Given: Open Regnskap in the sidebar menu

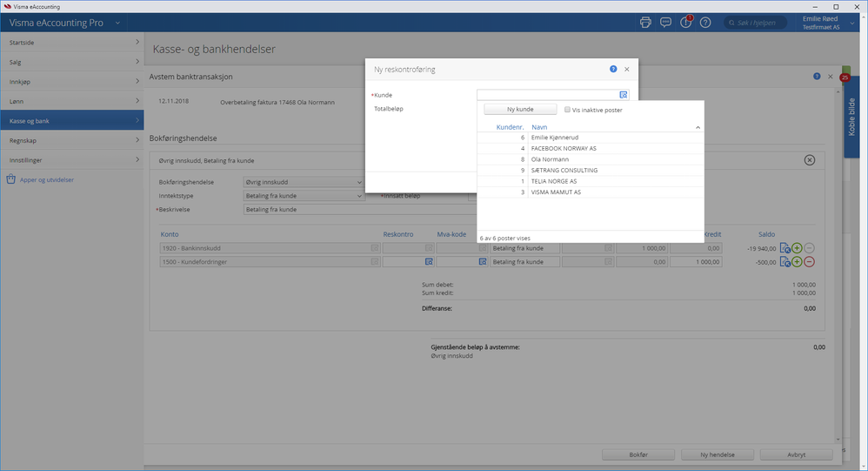Looking at the screenshot, I should point(71,140).
